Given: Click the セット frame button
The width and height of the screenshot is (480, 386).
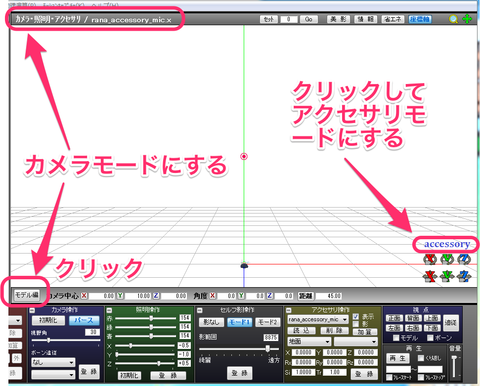Looking at the screenshot, I should click(x=269, y=19).
